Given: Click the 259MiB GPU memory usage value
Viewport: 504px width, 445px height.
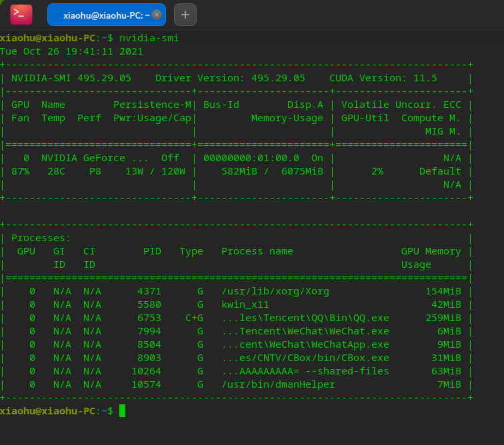Looking at the screenshot, I should 443,318.
